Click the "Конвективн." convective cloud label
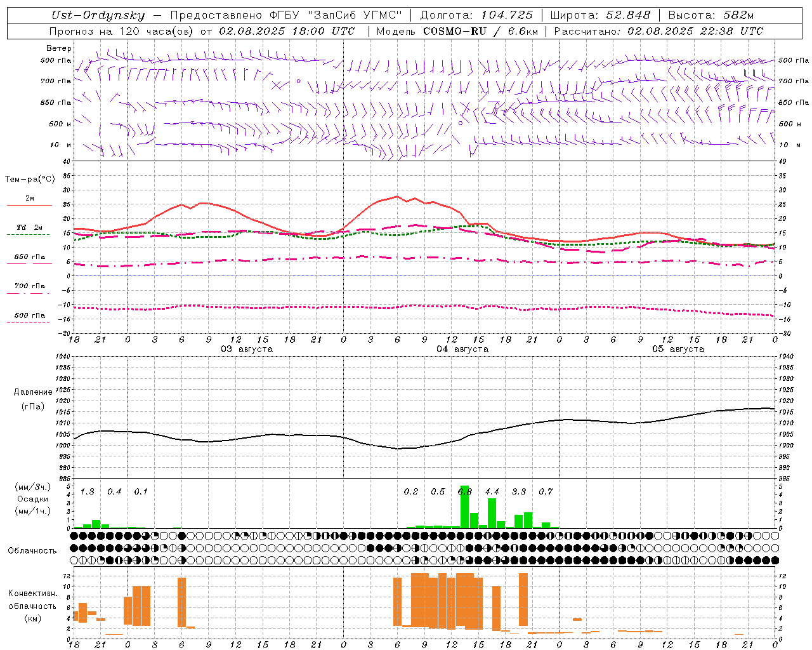 pos(33,594)
